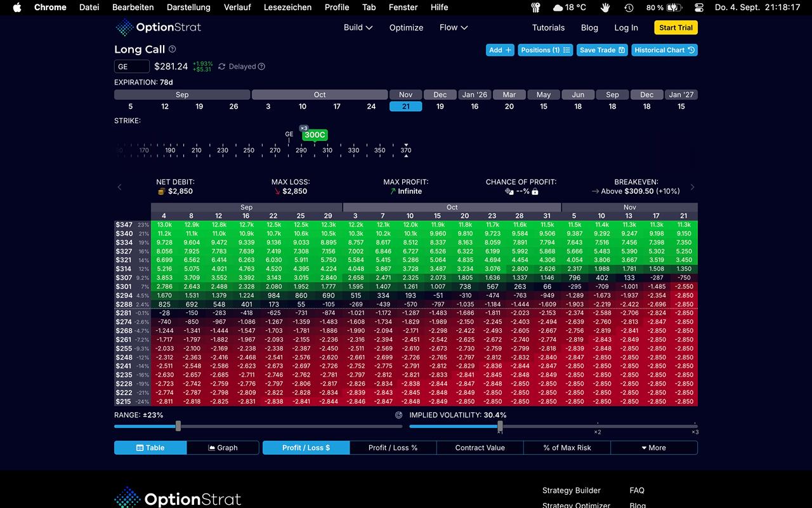Image resolution: width=812 pixels, height=508 pixels.
Task: Select the Profit / Loss % display mode
Action: [393, 448]
